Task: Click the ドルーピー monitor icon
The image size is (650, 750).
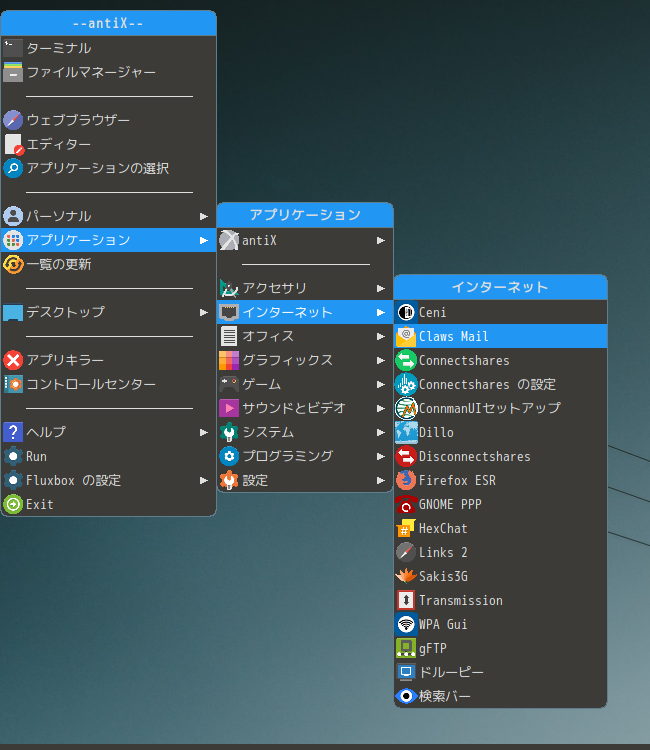Action: click(x=406, y=672)
